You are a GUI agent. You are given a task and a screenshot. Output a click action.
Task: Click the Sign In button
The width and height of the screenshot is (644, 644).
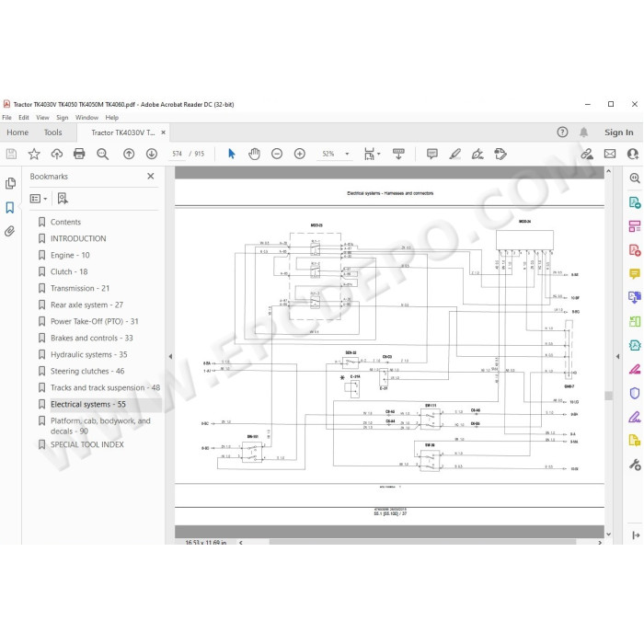[x=618, y=132]
